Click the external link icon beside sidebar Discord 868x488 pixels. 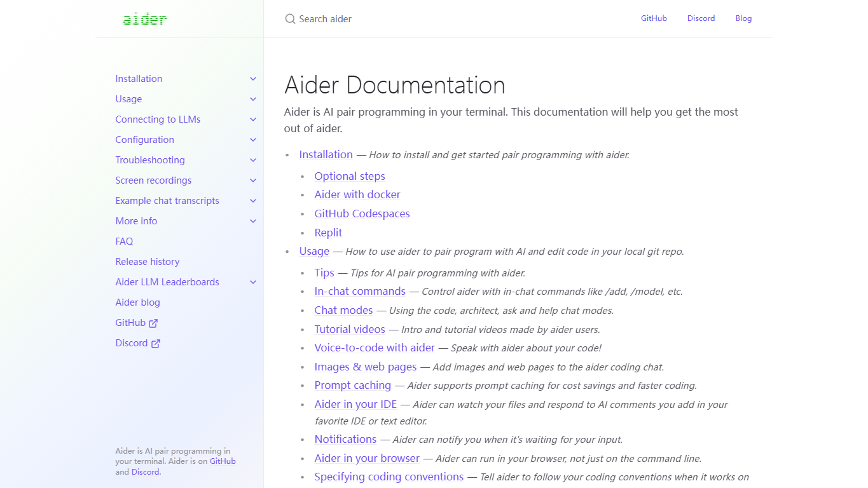156,343
